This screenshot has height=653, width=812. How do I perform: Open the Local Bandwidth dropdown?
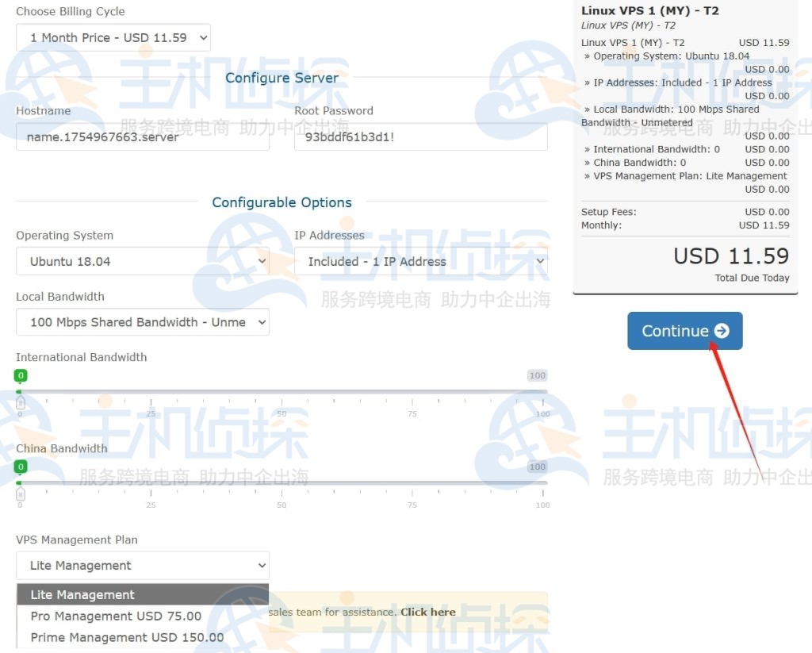pyautogui.click(x=142, y=321)
